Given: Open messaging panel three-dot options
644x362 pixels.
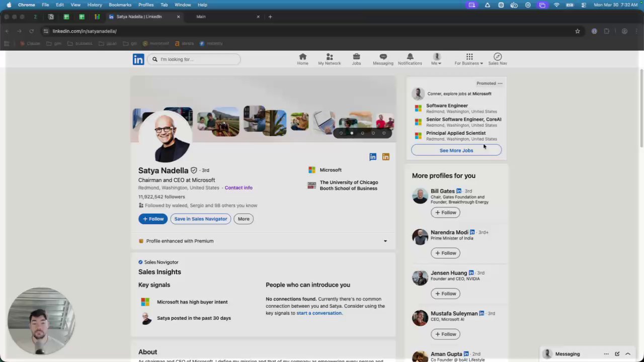Looking at the screenshot, I should tap(606, 354).
